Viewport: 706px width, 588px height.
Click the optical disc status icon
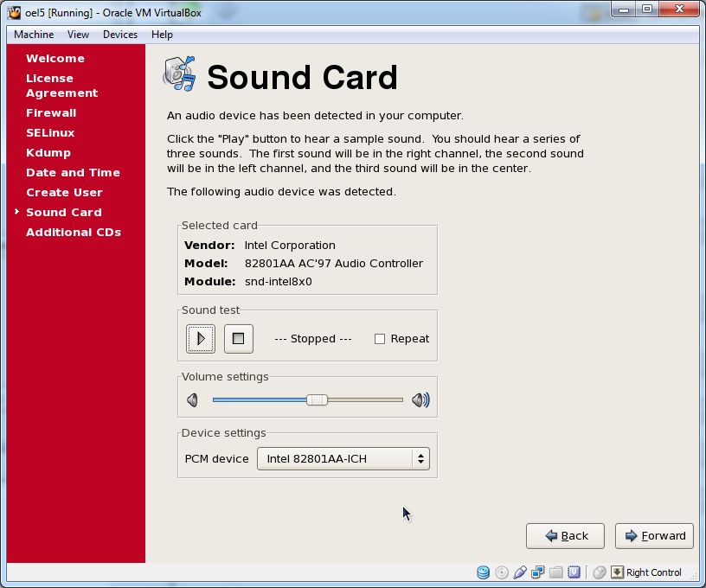click(x=502, y=572)
